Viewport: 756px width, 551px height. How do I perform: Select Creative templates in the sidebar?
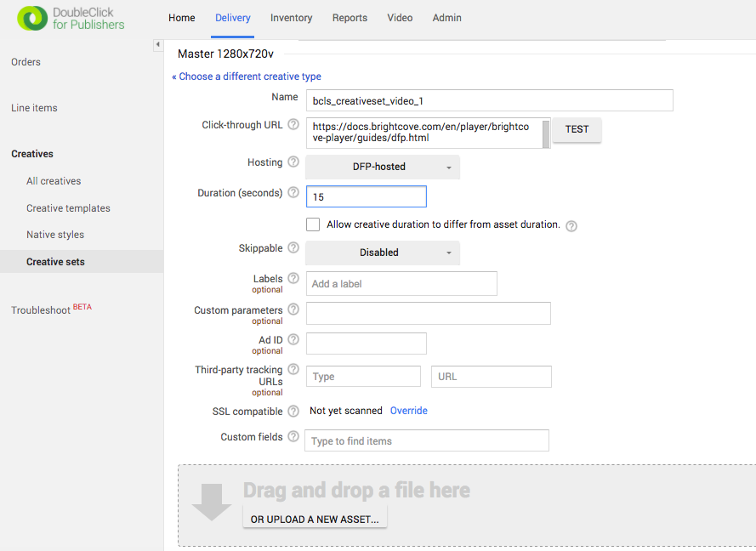click(68, 208)
